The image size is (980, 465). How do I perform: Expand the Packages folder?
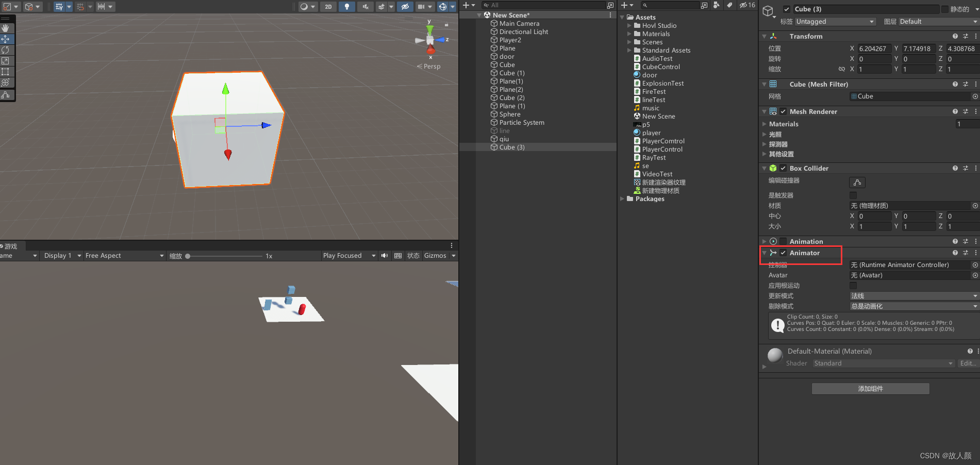tap(622, 198)
